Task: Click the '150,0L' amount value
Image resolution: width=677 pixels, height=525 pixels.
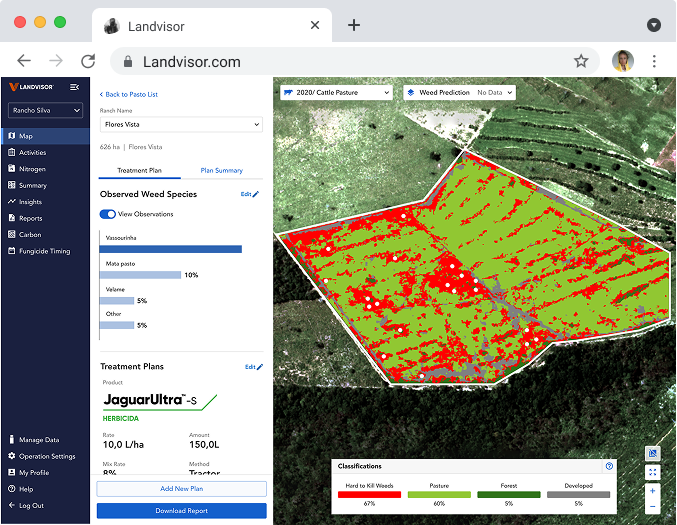Action: 204,445
